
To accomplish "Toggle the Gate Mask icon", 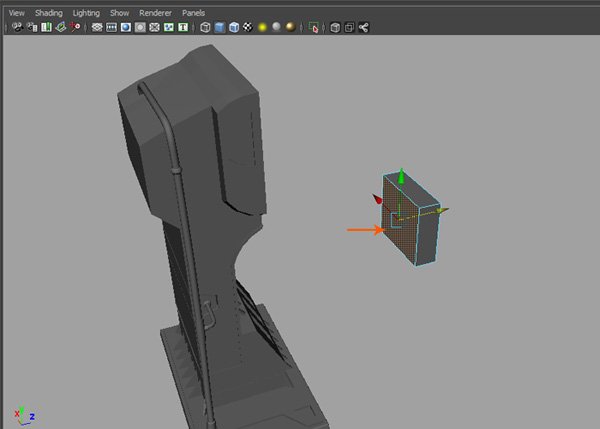I will pos(140,27).
